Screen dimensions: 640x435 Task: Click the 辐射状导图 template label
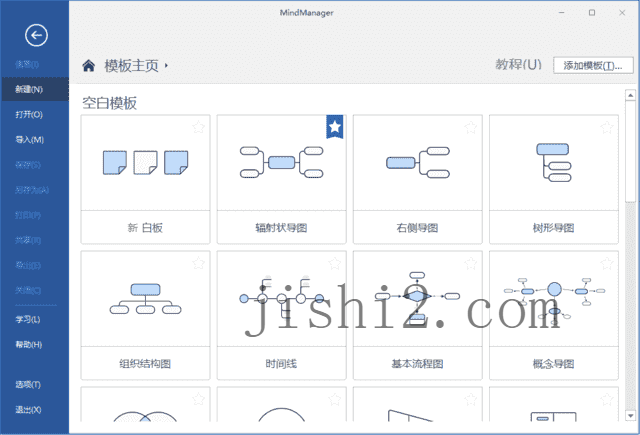tap(282, 227)
